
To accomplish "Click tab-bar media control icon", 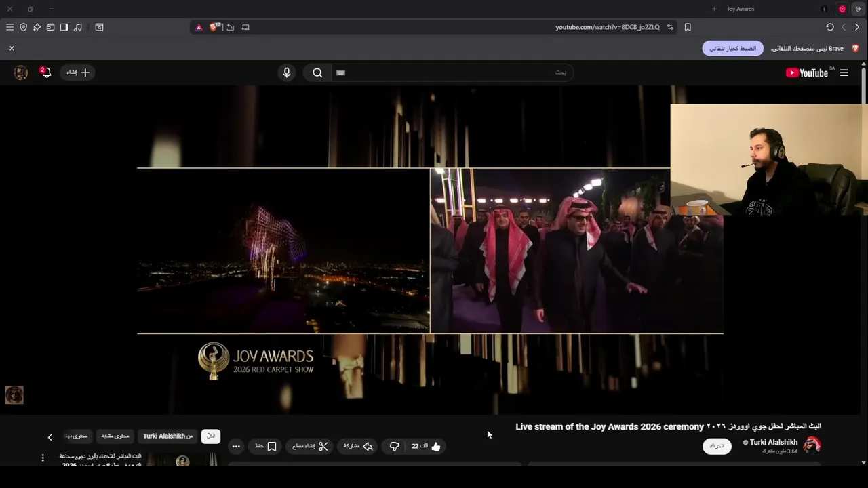I will 858,9.
